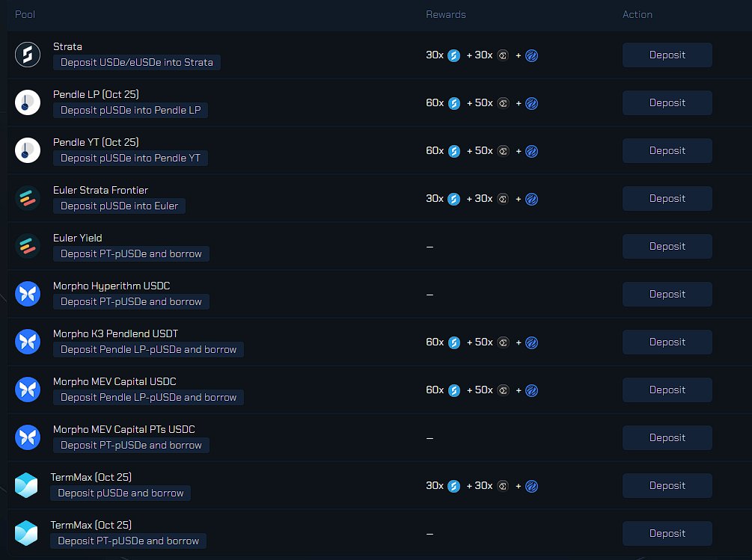
Task: Click the Morpho MEV Capital PTs USDC icon
Action: click(x=28, y=437)
